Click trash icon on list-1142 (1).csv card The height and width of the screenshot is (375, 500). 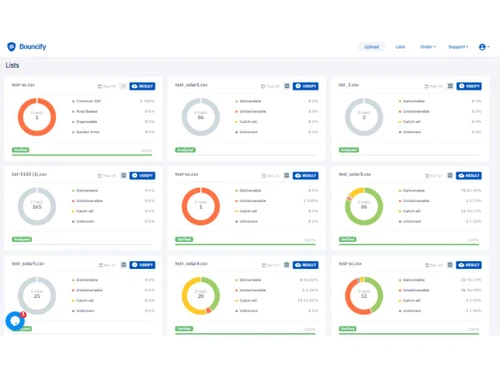pyautogui.click(x=124, y=175)
